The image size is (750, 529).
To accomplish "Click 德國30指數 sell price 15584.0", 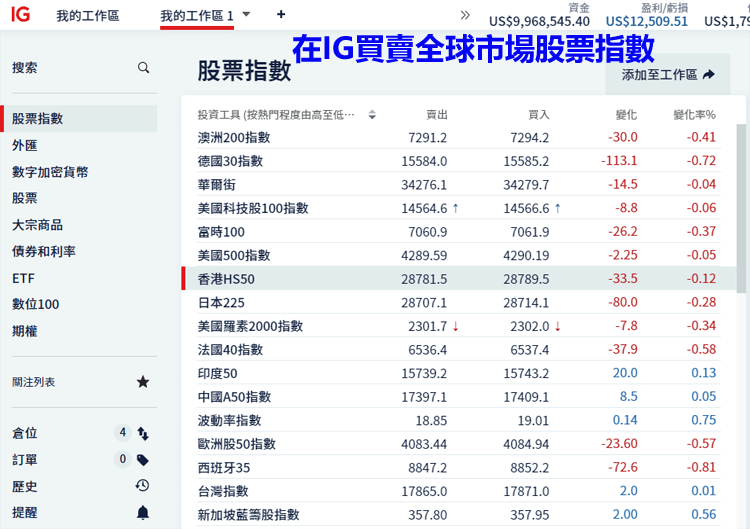I will tap(424, 161).
